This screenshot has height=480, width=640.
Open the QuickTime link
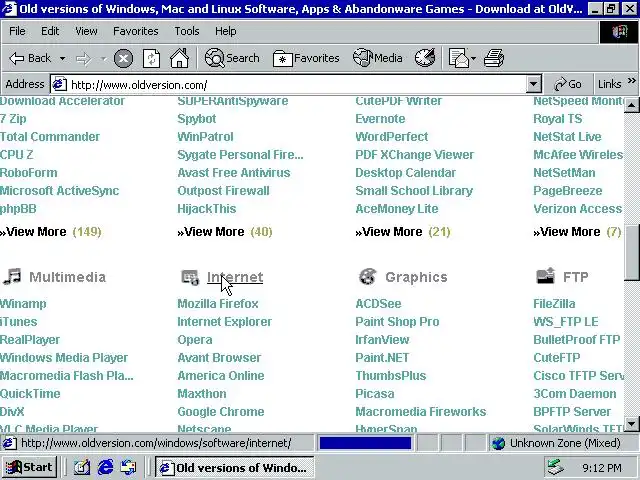[30, 393]
